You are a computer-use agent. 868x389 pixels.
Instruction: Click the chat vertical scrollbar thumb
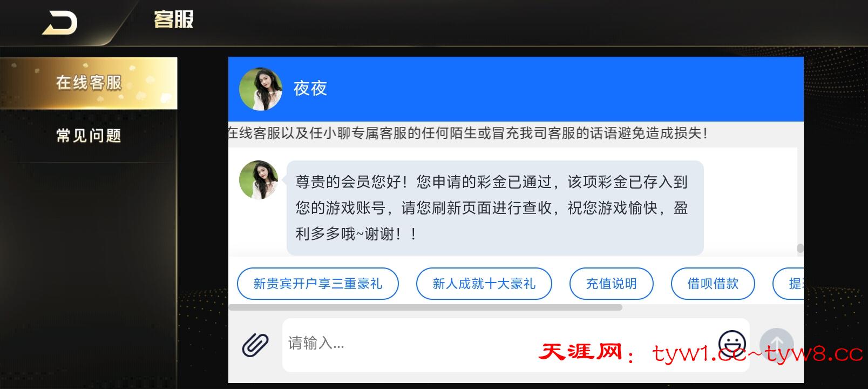[x=800, y=249]
